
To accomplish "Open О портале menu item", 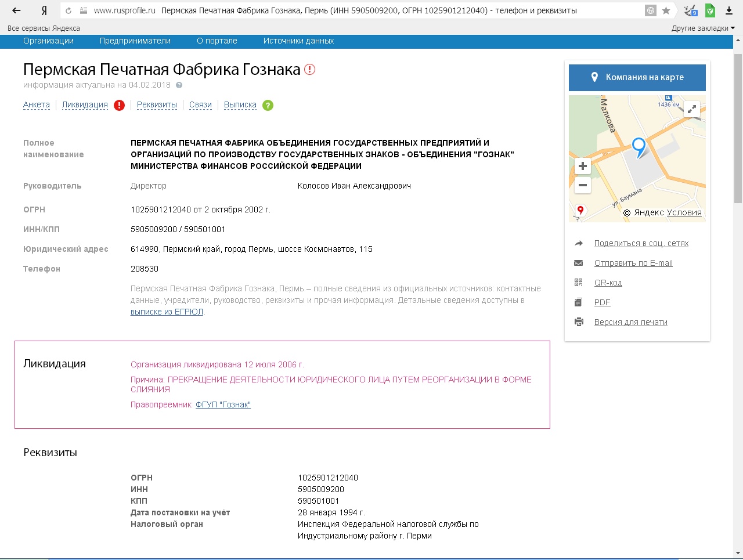I will 217,41.
